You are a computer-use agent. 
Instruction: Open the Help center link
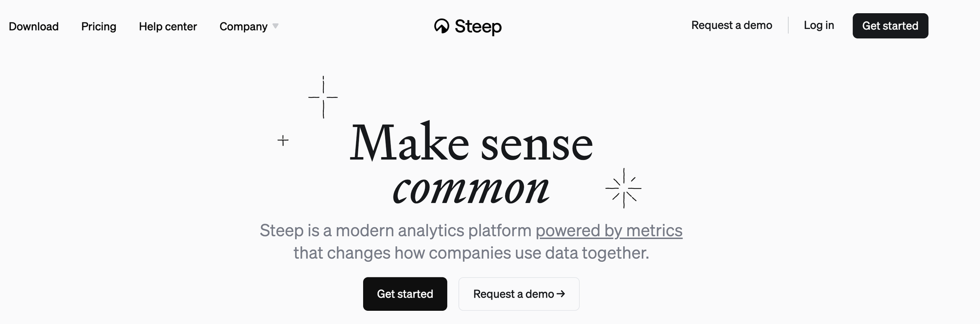pyautogui.click(x=168, y=26)
